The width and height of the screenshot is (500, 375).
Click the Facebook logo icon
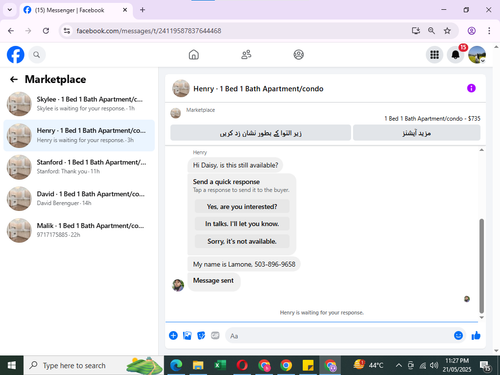(15, 55)
